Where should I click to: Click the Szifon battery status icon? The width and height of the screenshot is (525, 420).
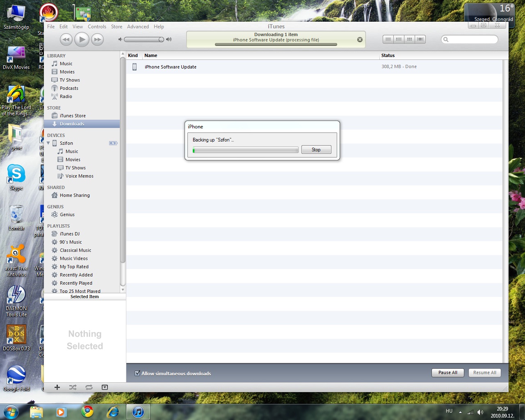[113, 143]
